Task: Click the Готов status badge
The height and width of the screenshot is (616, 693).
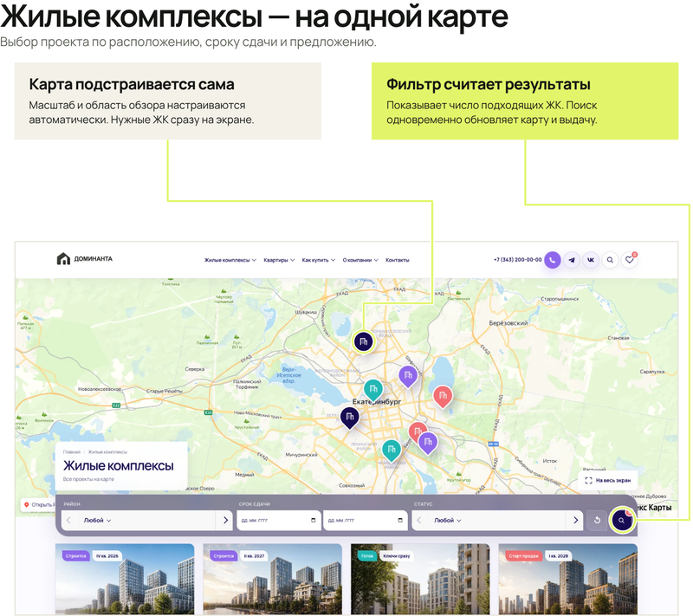Action: (366, 556)
